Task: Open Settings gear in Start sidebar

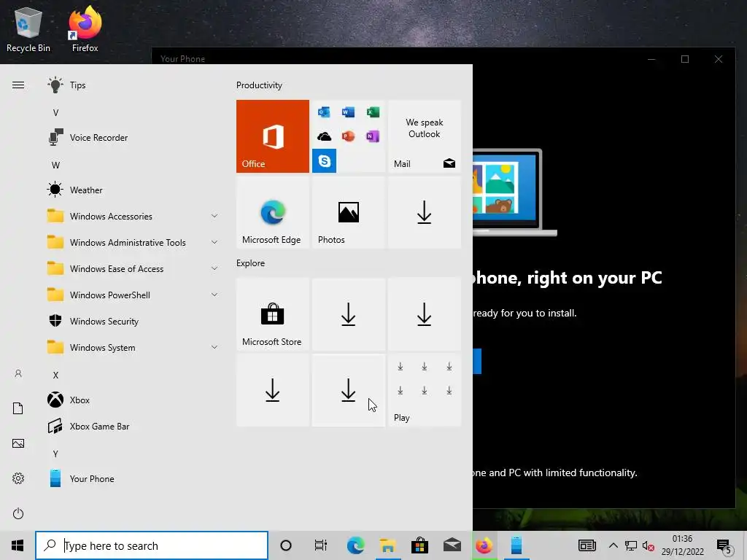Action: pyautogui.click(x=18, y=478)
